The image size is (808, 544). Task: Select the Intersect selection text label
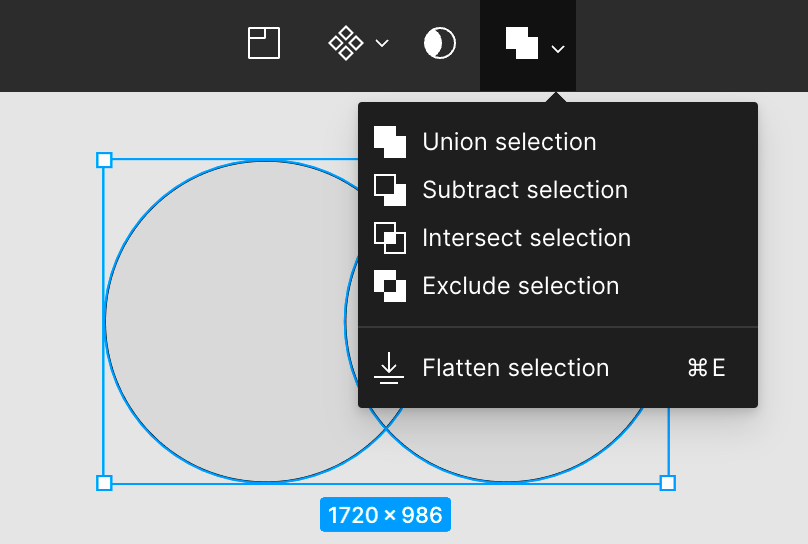[526, 238]
